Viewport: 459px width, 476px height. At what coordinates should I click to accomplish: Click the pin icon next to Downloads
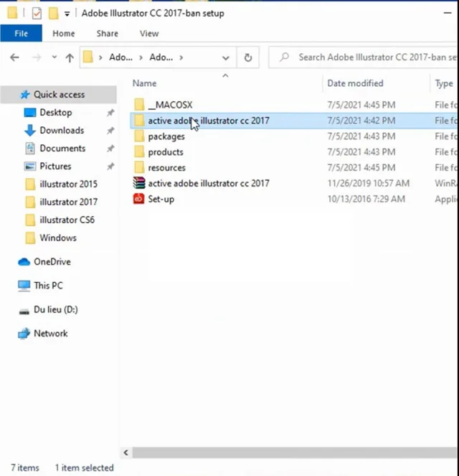(110, 131)
